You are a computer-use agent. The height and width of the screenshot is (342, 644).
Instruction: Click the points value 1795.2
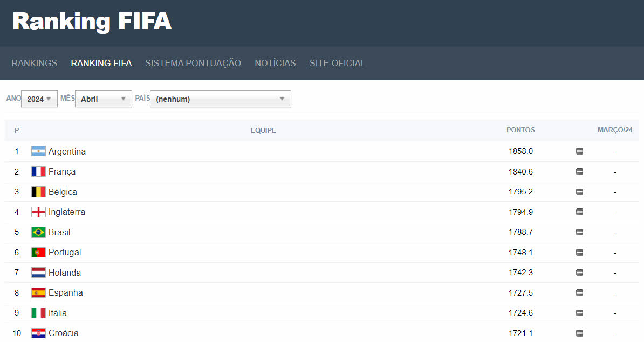(520, 192)
